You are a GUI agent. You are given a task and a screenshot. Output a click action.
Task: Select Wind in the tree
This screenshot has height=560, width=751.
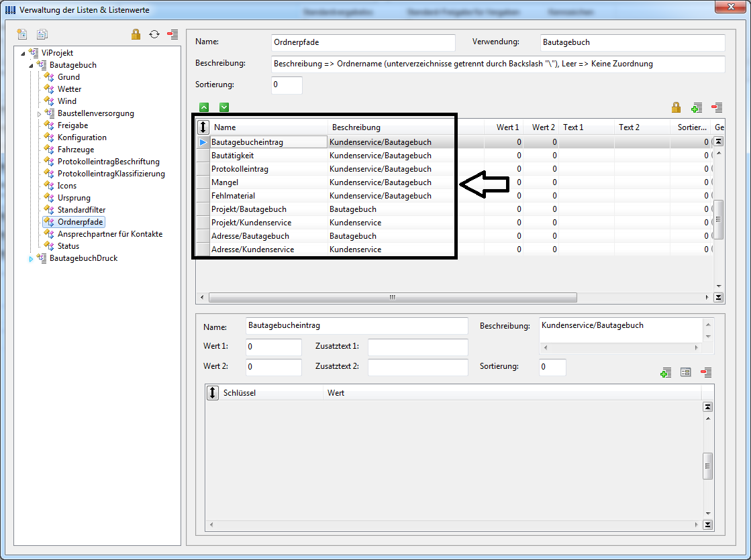pyautogui.click(x=67, y=101)
